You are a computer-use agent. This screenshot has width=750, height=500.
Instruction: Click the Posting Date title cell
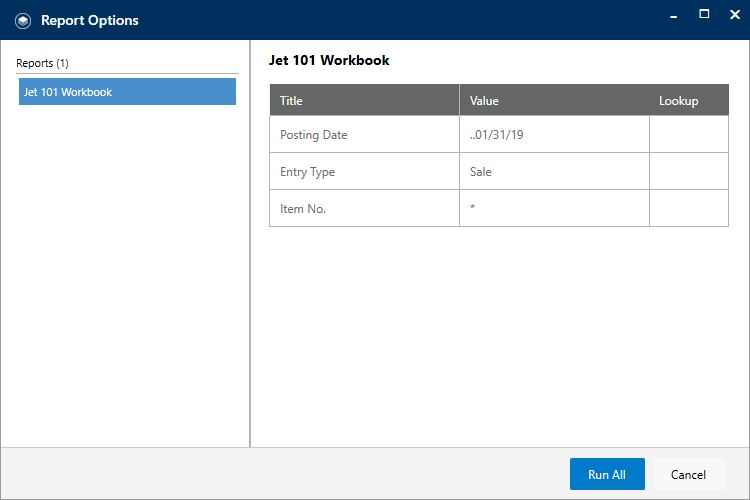click(364, 134)
